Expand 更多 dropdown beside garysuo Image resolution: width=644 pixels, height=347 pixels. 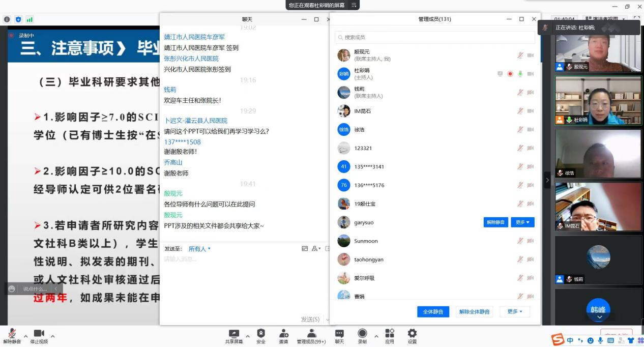[x=522, y=222]
